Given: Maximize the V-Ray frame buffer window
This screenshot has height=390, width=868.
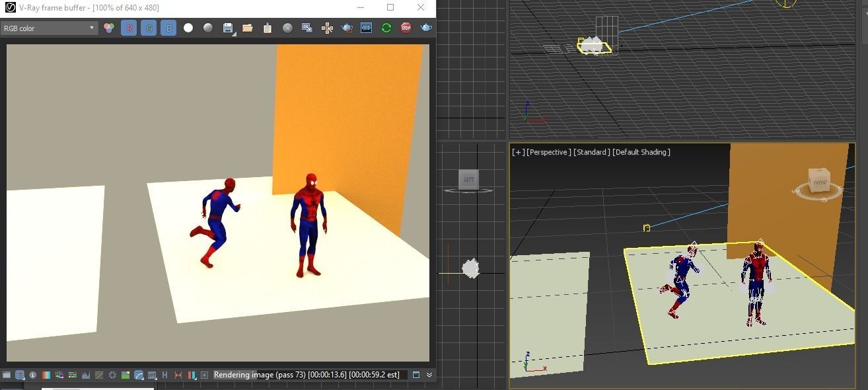Looking at the screenshot, I should [390, 7].
